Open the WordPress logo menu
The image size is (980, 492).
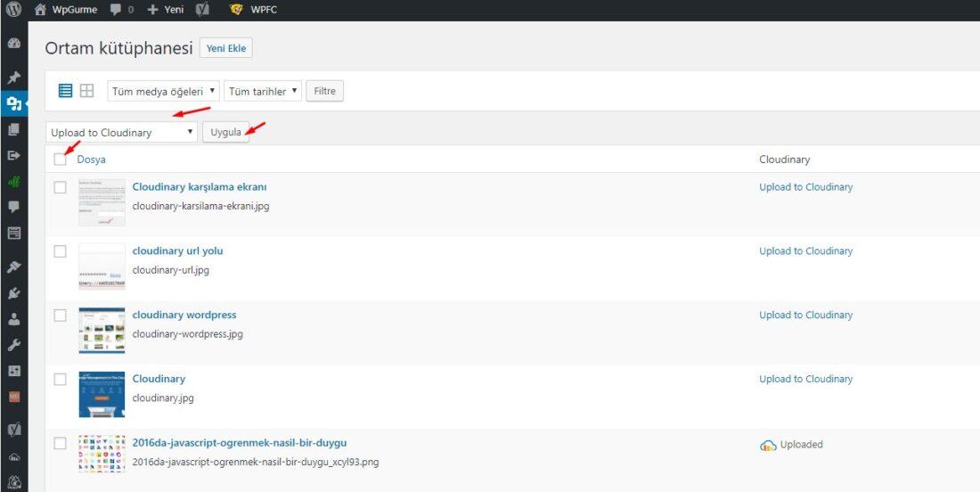pos(13,10)
